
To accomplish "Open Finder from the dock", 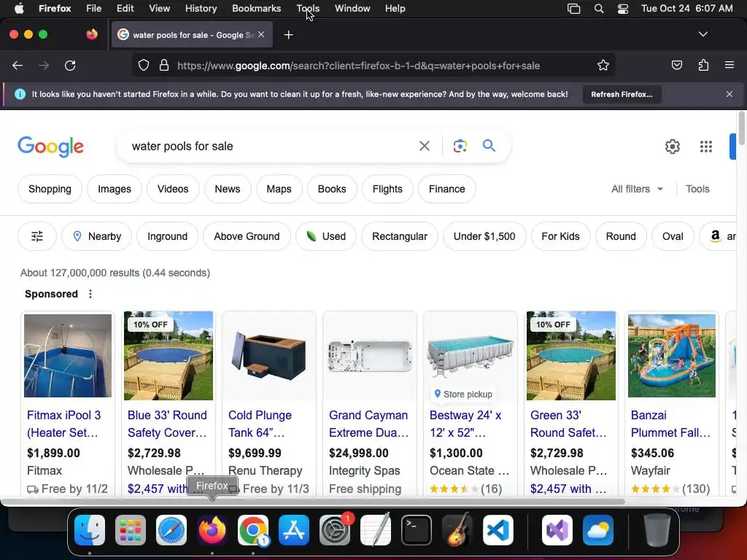I will coord(90,530).
